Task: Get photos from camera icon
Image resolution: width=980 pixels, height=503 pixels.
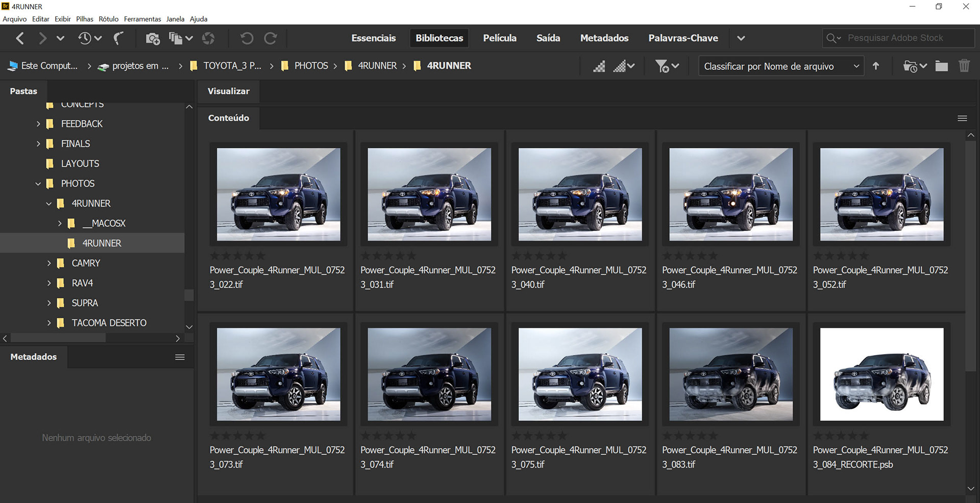Action: click(x=152, y=38)
